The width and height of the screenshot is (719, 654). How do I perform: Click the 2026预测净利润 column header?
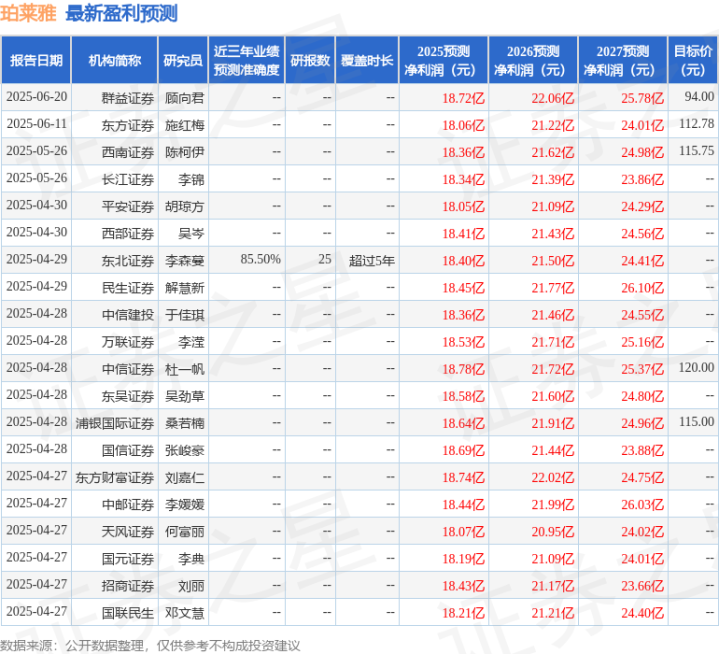(x=533, y=60)
